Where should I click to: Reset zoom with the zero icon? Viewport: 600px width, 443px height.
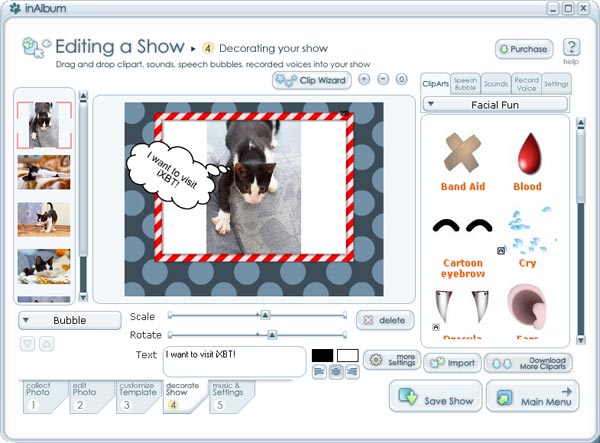click(401, 79)
